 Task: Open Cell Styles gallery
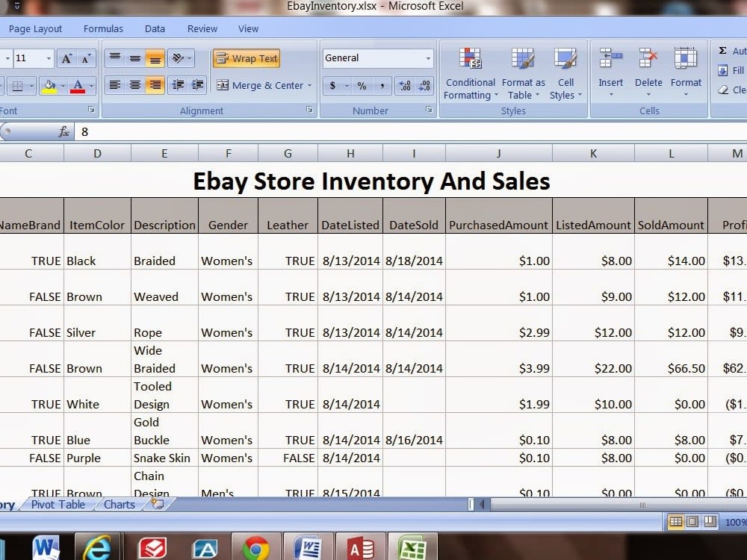tap(565, 74)
